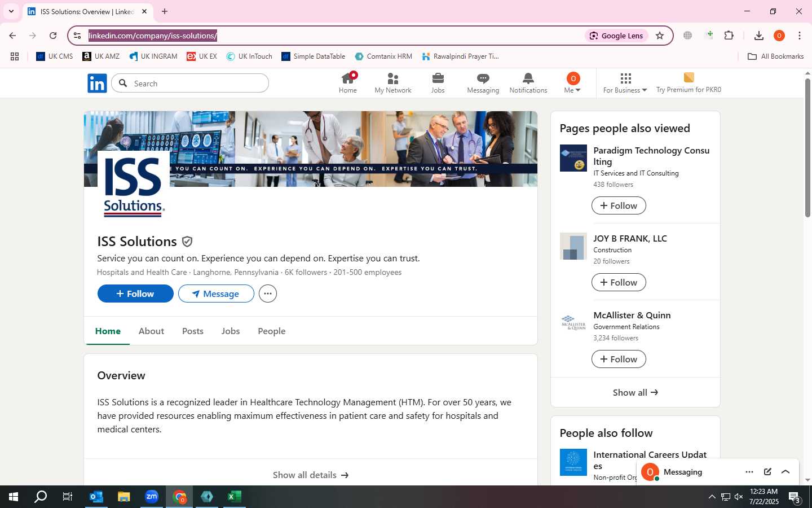The width and height of the screenshot is (812, 508).
Task: Compose new message in Messaging overlay
Action: pyautogui.click(x=767, y=472)
